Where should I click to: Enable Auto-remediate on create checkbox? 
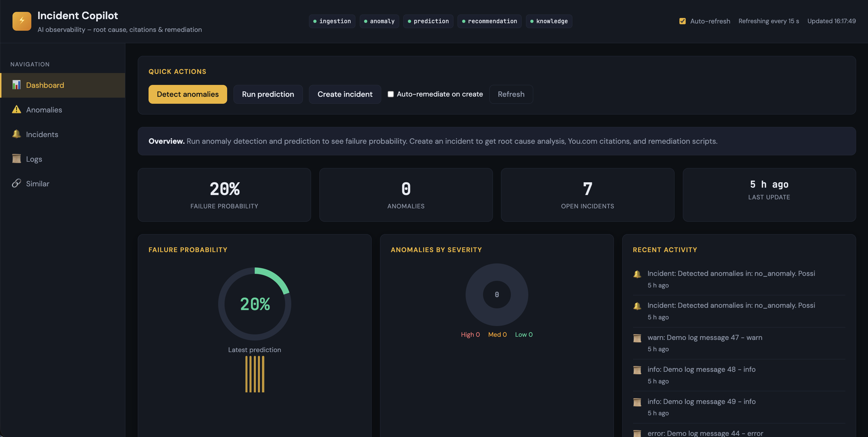(390, 94)
